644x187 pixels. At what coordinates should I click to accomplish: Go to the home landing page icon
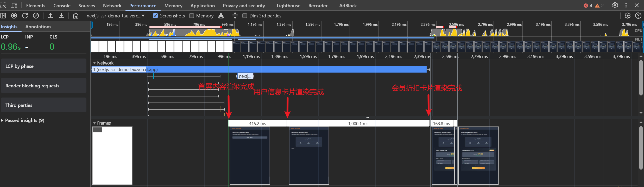(x=75, y=16)
